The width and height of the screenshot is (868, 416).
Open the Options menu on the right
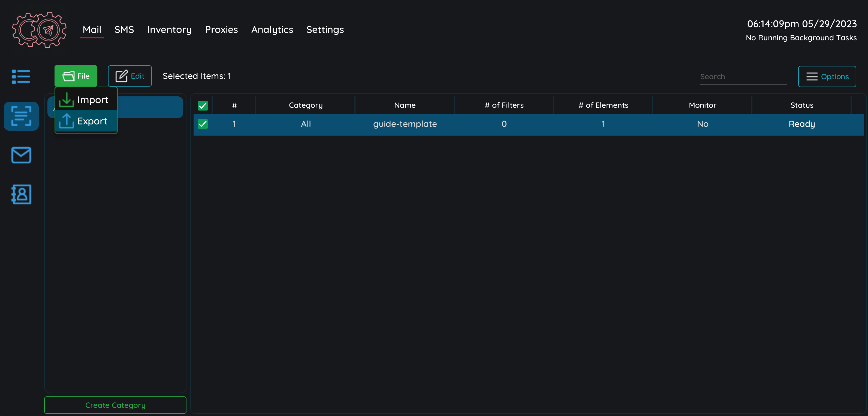click(x=827, y=77)
